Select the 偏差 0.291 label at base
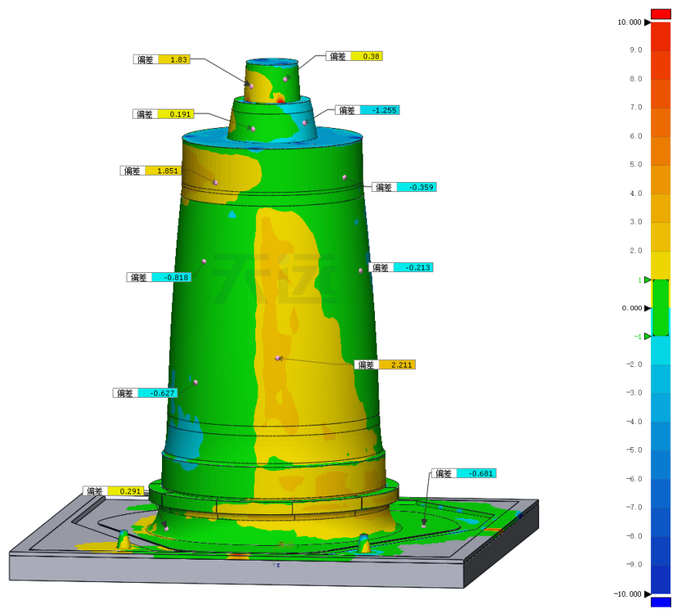 pyautogui.click(x=113, y=491)
